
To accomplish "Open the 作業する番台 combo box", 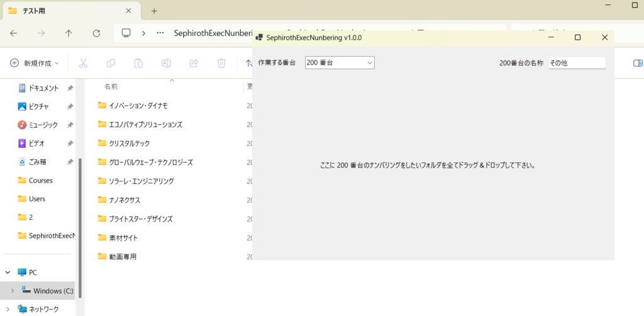I will coord(340,63).
